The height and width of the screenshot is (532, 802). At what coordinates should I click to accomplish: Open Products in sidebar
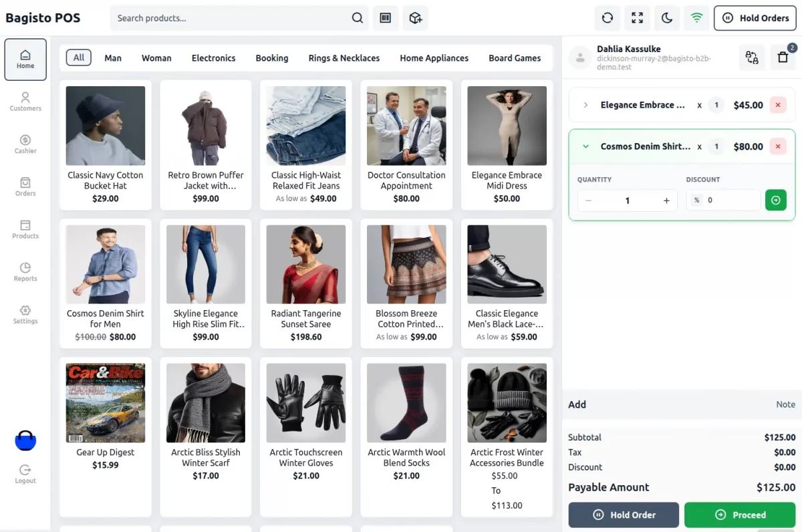pyautogui.click(x=25, y=230)
